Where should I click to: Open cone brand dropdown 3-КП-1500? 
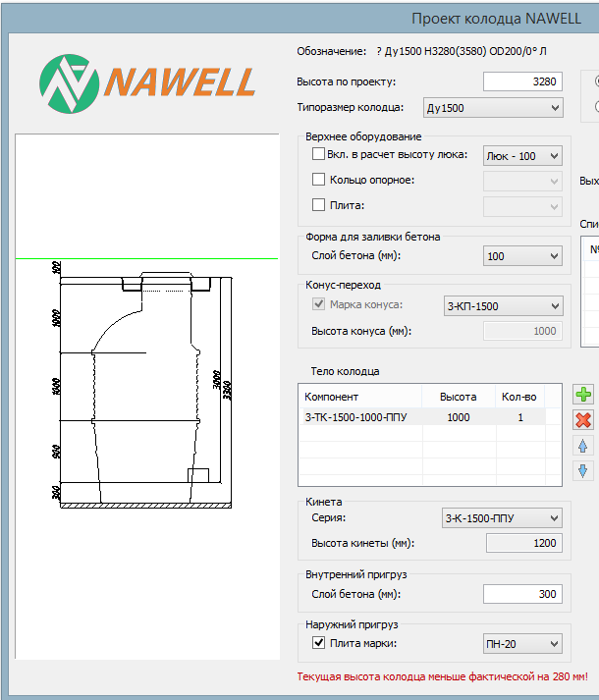(504, 305)
